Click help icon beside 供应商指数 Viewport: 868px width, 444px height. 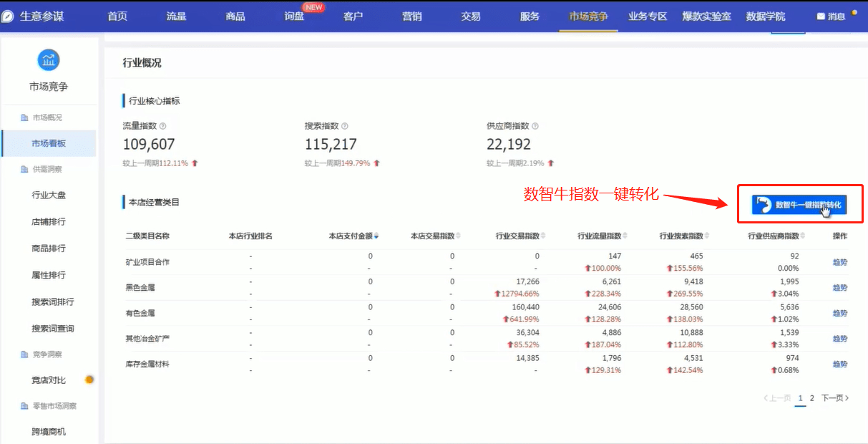[535, 126]
